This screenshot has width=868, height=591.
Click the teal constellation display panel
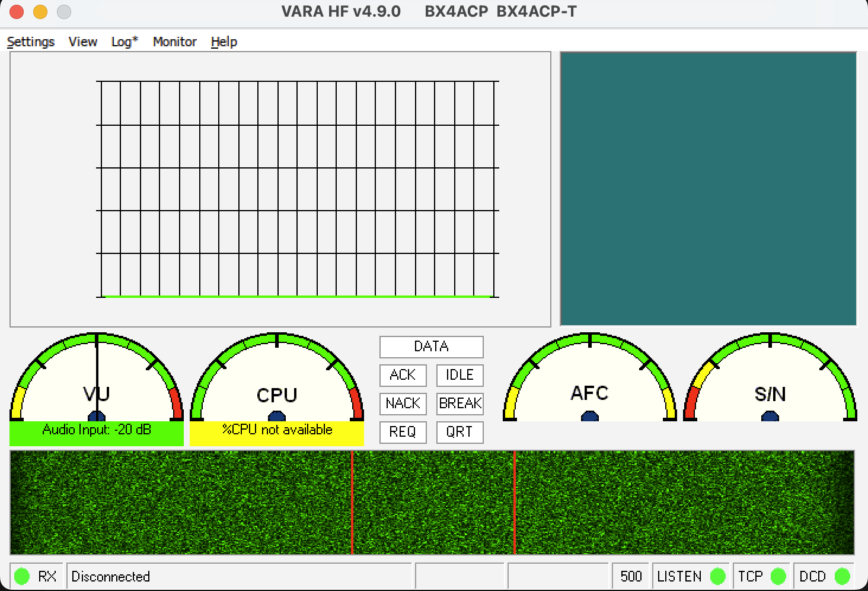point(708,189)
